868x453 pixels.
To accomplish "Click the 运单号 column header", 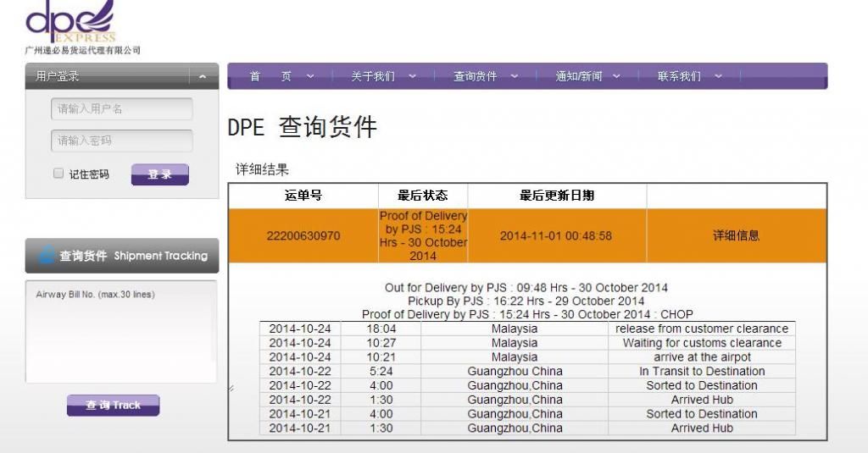I will [303, 196].
